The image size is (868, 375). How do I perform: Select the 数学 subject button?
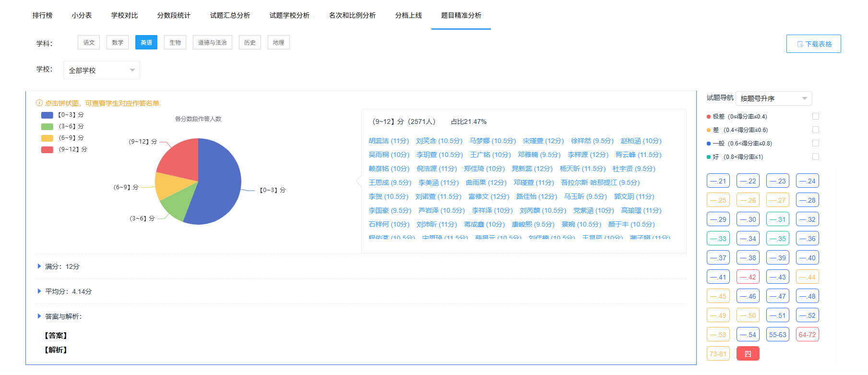point(118,43)
